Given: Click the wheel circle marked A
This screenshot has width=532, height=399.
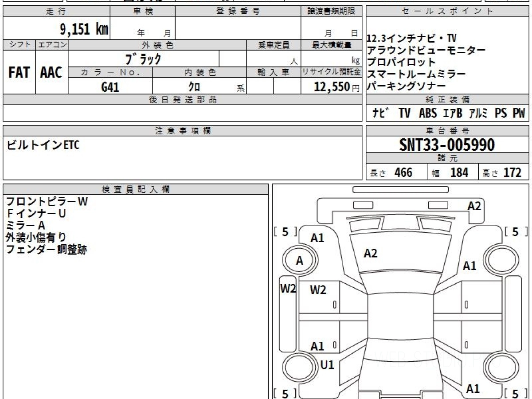Looking at the screenshot, I should click(x=300, y=261).
